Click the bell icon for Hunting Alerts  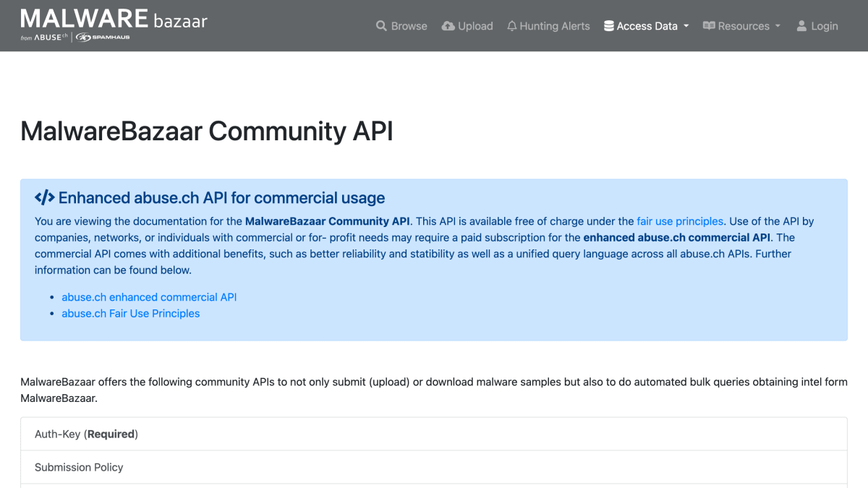point(512,26)
